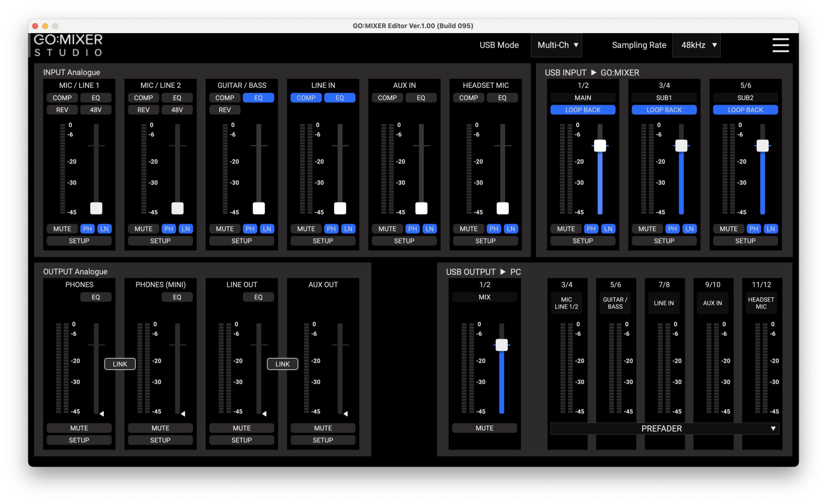Image resolution: width=827 pixels, height=504 pixels.
Task: Click the 48V phantom power on MIC / LINE 2
Action: pos(177,110)
